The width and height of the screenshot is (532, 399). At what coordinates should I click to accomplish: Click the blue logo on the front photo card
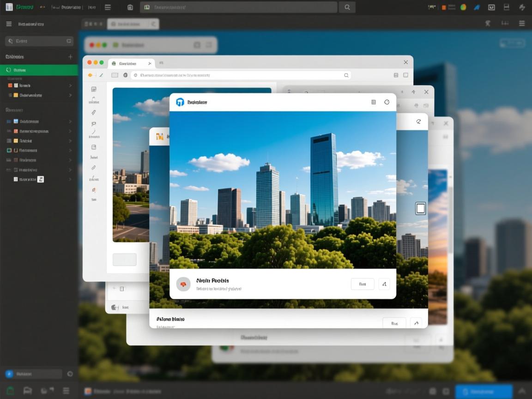(180, 102)
